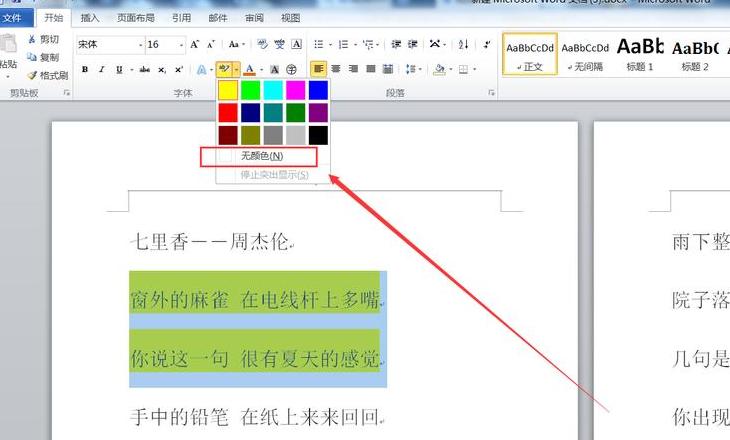Apply the 标题 1 style
Screen dimensions: 730x440
click(x=640, y=54)
